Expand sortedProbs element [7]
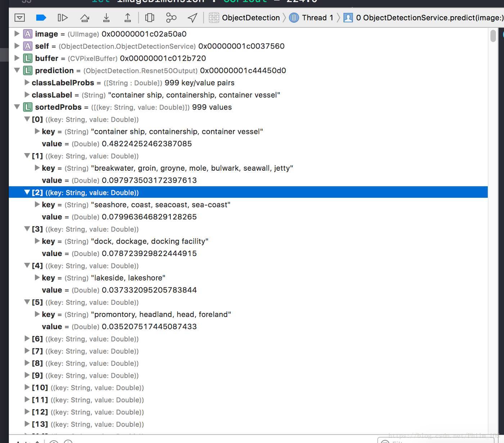Image resolution: width=504 pixels, height=443 pixels. (27, 351)
